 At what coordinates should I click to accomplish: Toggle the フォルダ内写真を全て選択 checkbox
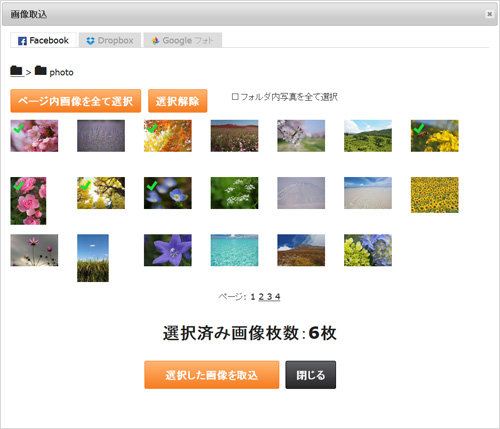pyautogui.click(x=235, y=97)
